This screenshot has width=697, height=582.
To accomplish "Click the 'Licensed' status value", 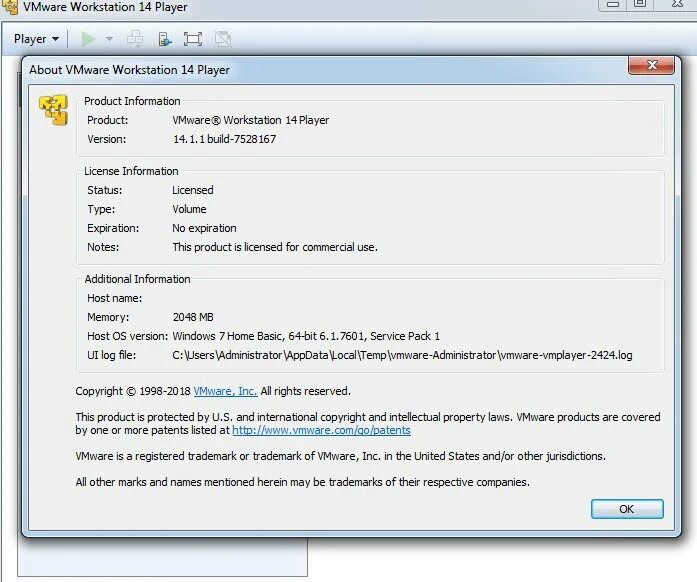I will 193,190.
